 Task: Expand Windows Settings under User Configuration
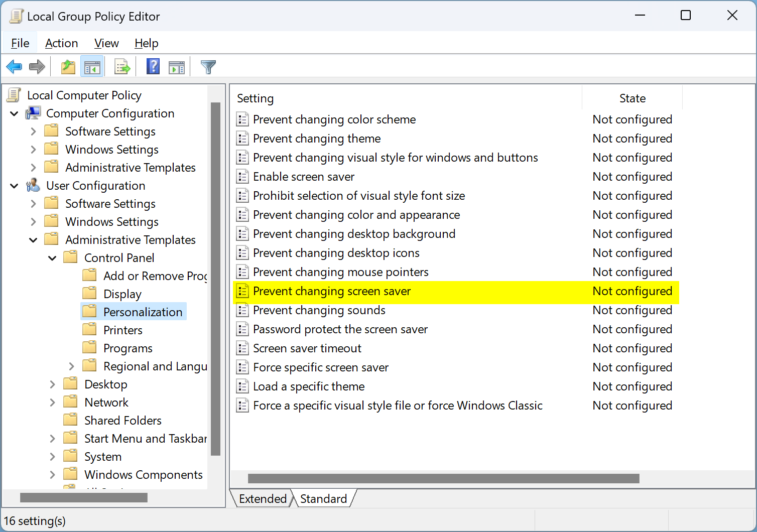pos(33,222)
